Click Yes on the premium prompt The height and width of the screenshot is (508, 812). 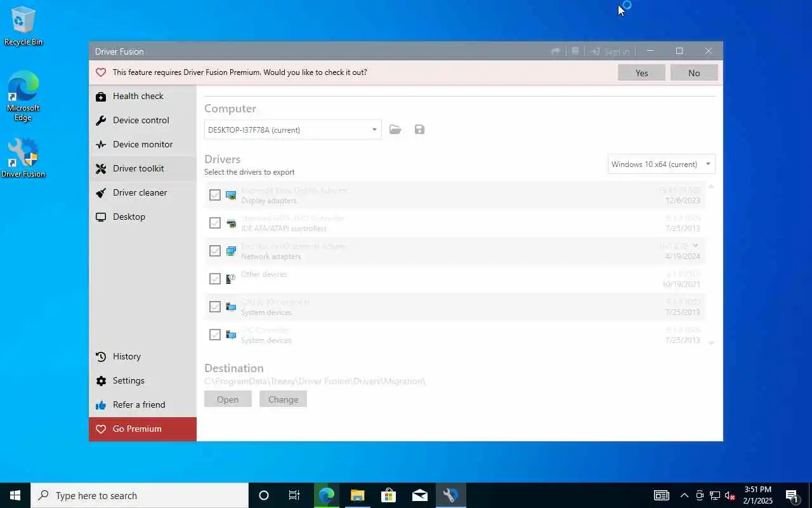[641, 72]
